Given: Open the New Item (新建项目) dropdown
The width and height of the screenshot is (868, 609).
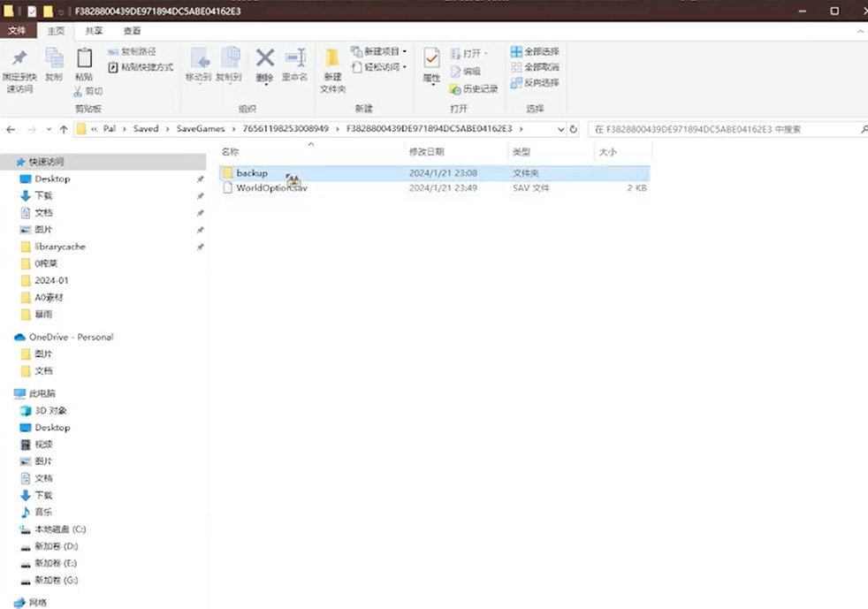Looking at the screenshot, I should (380, 51).
